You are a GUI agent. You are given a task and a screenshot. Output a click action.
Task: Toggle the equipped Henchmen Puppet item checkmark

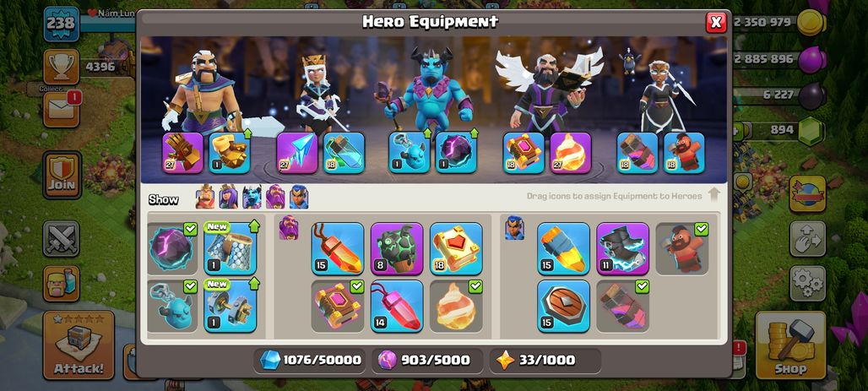tap(190, 286)
